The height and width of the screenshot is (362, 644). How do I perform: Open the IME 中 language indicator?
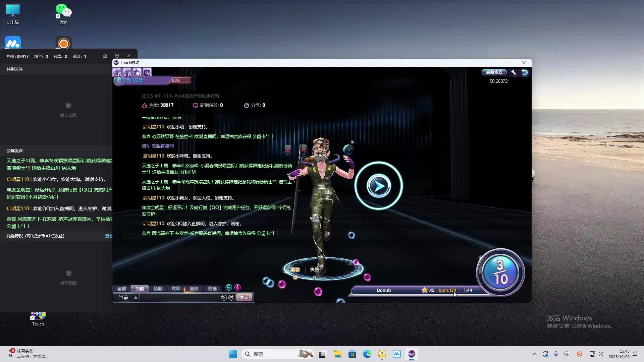tap(567, 354)
